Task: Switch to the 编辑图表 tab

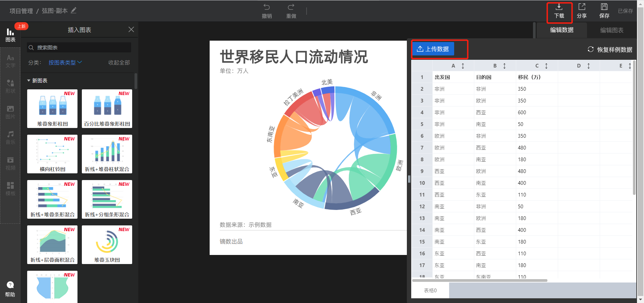Action: pos(612,30)
